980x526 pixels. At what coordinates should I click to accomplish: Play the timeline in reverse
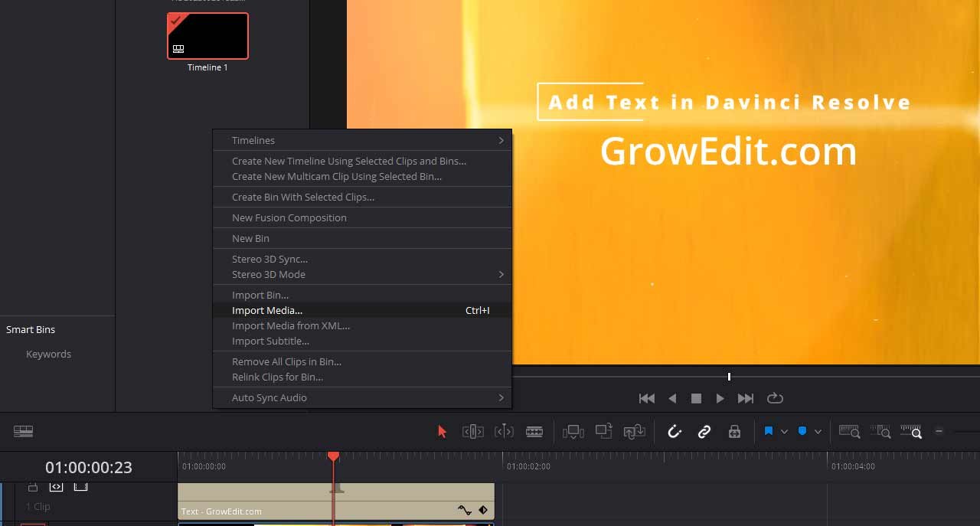pyautogui.click(x=672, y=398)
